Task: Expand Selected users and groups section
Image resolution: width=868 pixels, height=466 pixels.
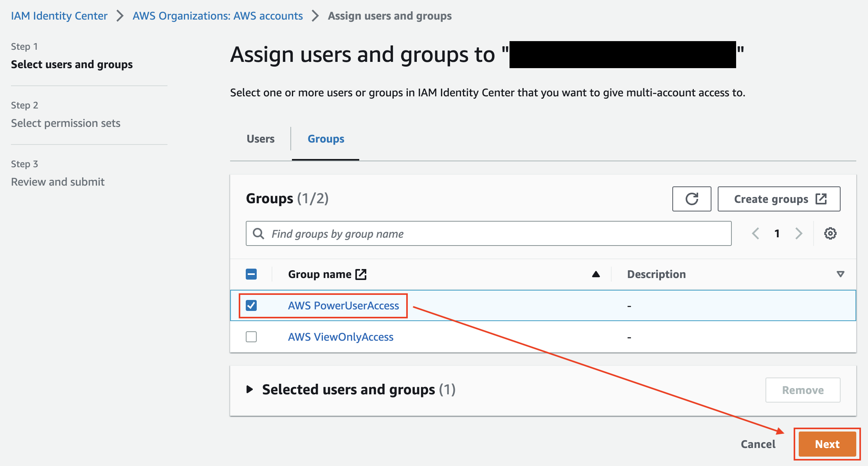Action: click(x=249, y=389)
